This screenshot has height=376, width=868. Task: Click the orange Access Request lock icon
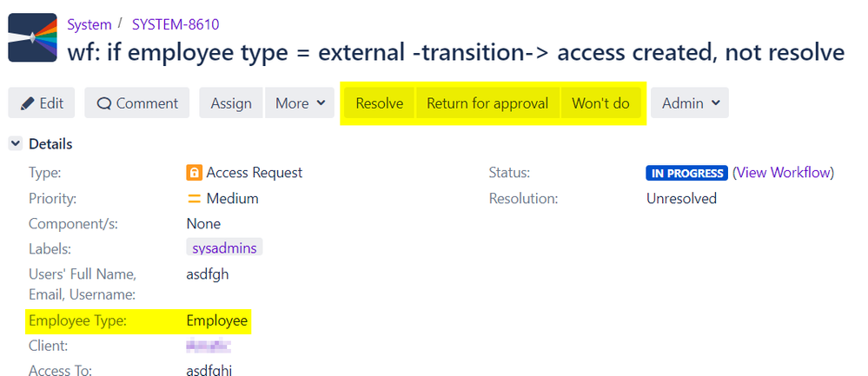(x=194, y=173)
